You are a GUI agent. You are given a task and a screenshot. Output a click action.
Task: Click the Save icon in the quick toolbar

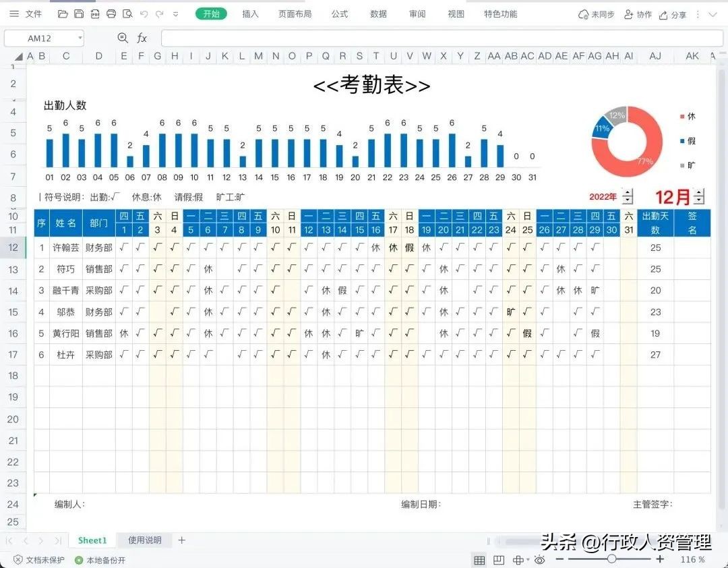(x=78, y=13)
